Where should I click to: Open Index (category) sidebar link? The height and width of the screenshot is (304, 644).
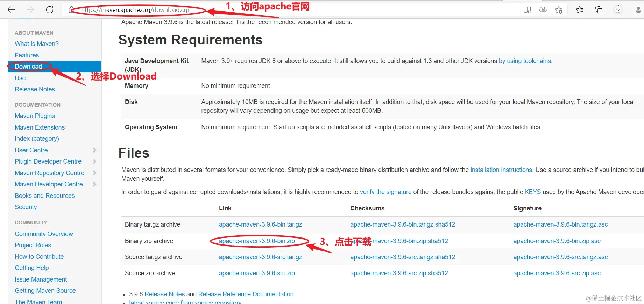coord(37,139)
